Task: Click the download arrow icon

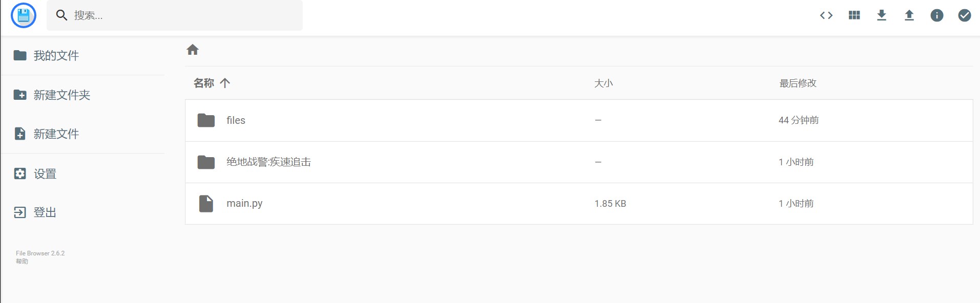Action: [x=882, y=15]
